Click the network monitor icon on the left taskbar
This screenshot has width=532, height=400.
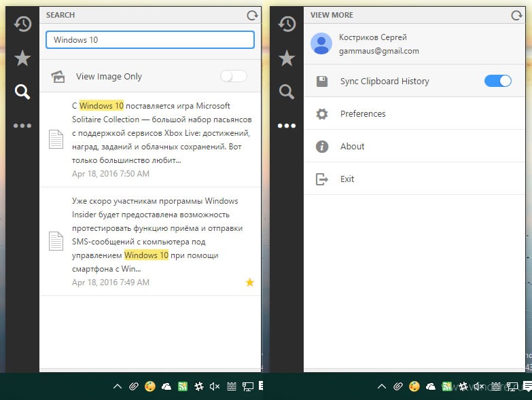pos(248,386)
